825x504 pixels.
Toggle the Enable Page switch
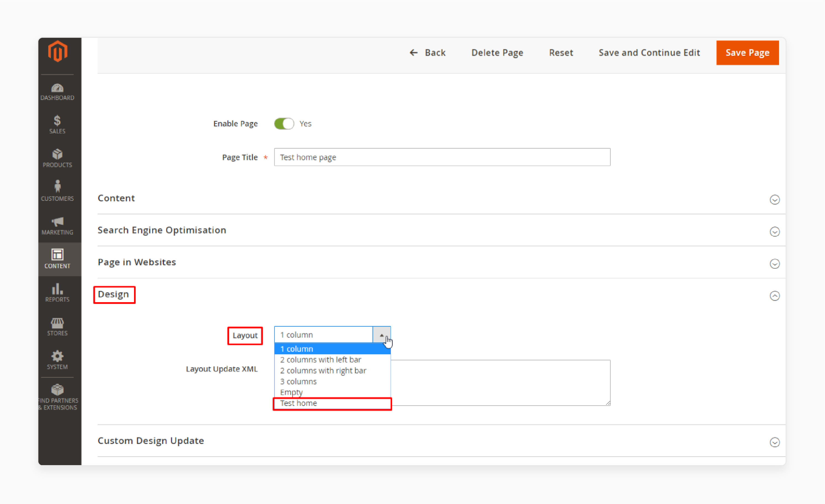point(284,124)
